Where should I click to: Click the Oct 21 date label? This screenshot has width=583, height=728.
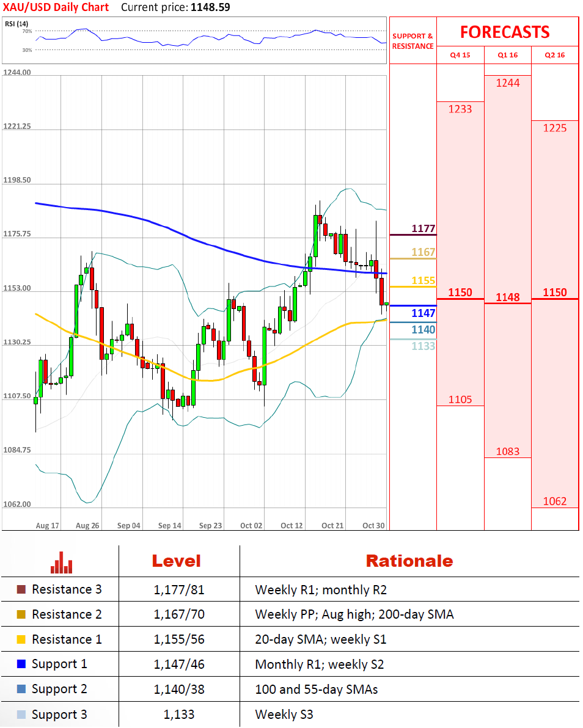[x=332, y=526]
